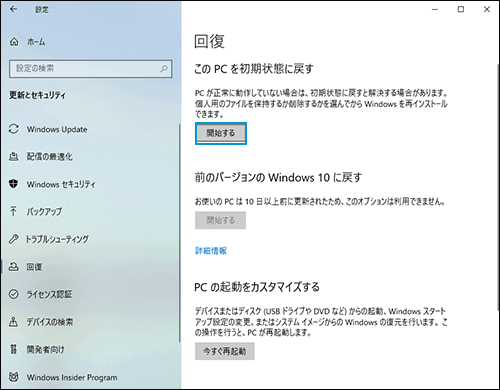Click the developer (開発者向け) tools icon
Screen dimensions: 500x390
point(13,349)
